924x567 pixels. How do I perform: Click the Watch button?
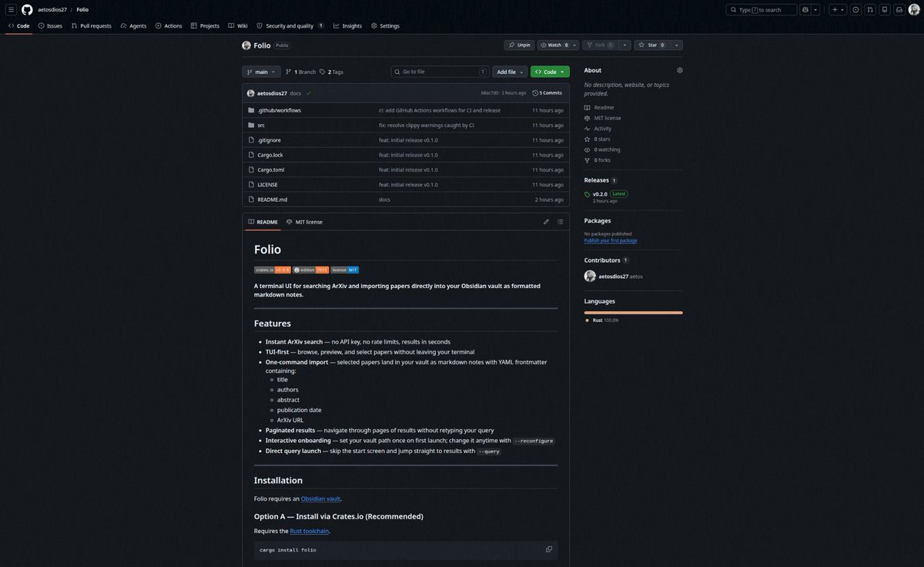click(554, 45)
